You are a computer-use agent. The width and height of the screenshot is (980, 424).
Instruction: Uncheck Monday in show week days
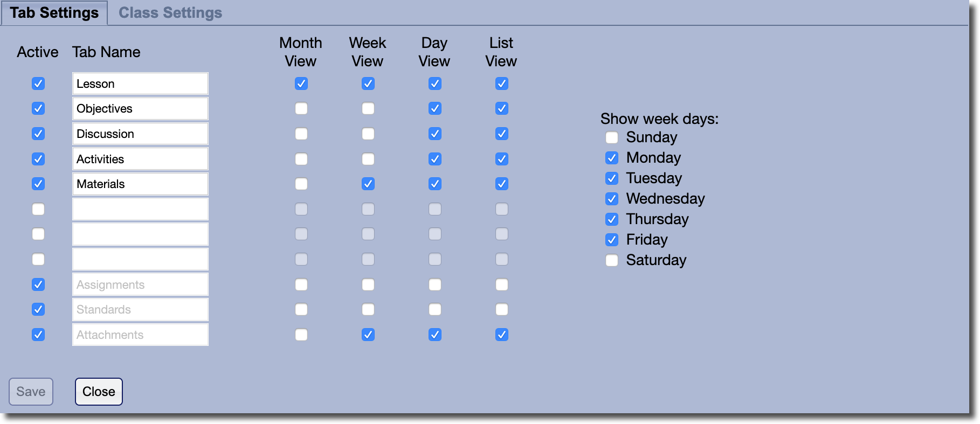[x=612, y=158]
